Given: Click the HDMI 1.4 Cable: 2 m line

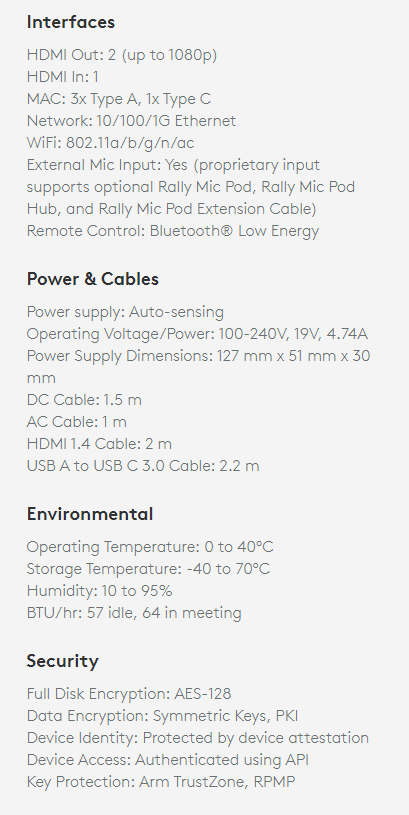Looking at the screenshot, I should (99, 444).
